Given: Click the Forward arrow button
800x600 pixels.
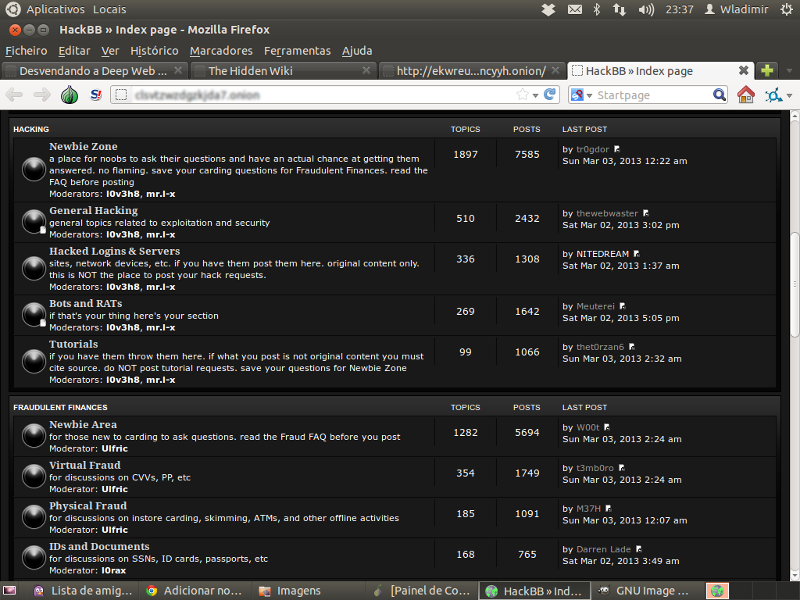Looking at the screenshot, I should pyautogui.click(x=42, y=94).
